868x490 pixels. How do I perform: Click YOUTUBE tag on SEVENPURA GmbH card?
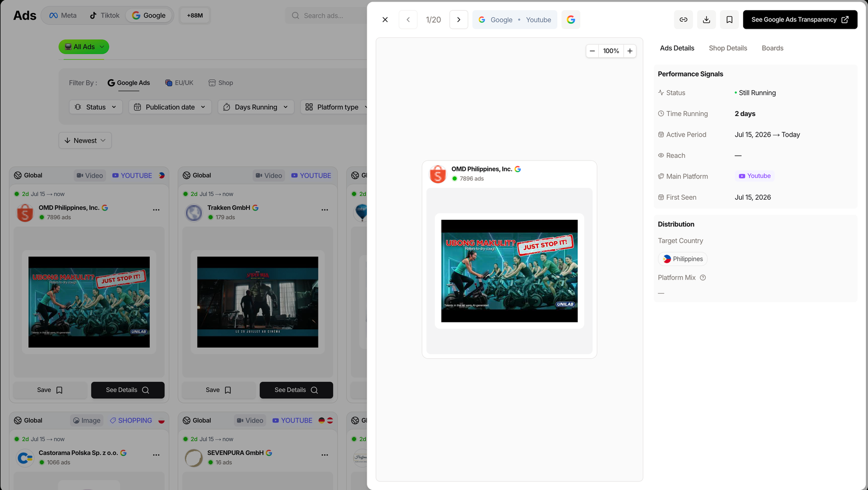click(292, 421)
